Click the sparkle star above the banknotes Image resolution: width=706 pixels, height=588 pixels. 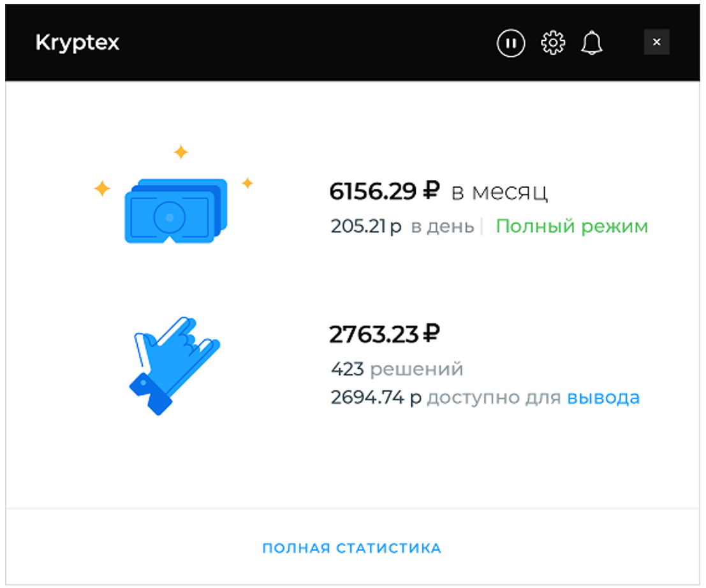click(181, 152)
